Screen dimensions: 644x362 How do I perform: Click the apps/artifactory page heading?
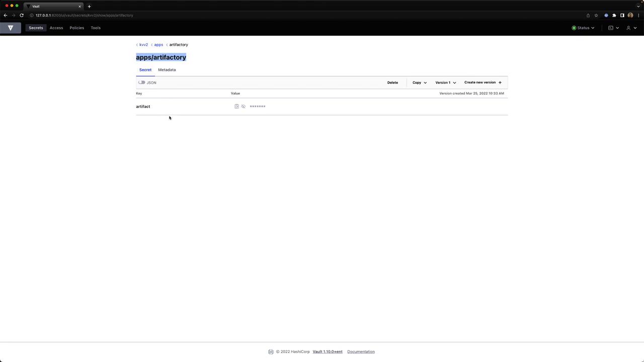click(x=161, y=57)
